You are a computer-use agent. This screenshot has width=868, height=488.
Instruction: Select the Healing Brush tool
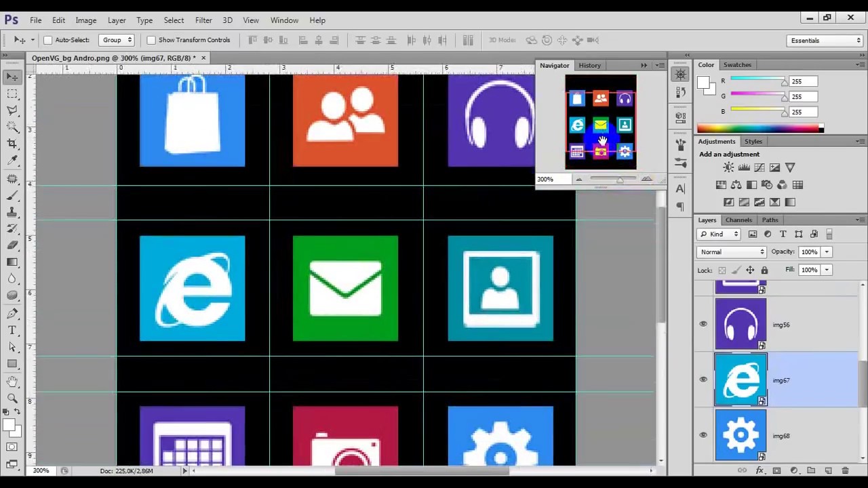(x=12, y=179)
